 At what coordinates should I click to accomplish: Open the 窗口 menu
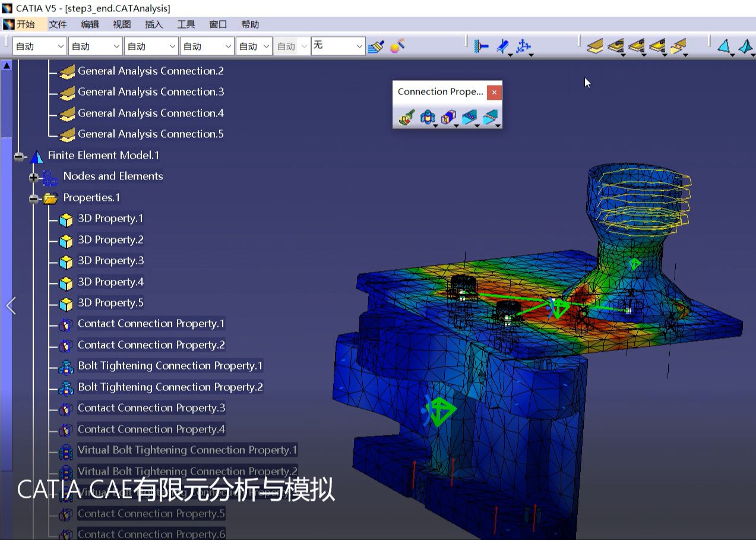click(218, 24)
